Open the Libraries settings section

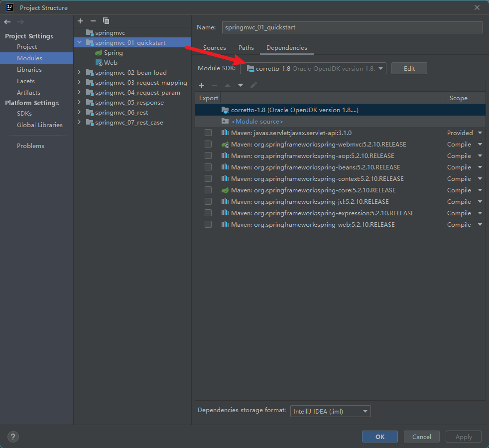[x=29, y=70]
